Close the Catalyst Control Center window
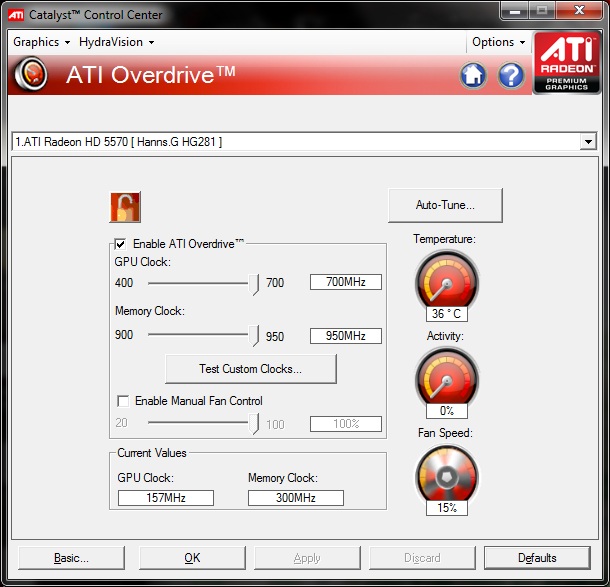The width and height of the screenshot is (610, 587). (580, 11)
